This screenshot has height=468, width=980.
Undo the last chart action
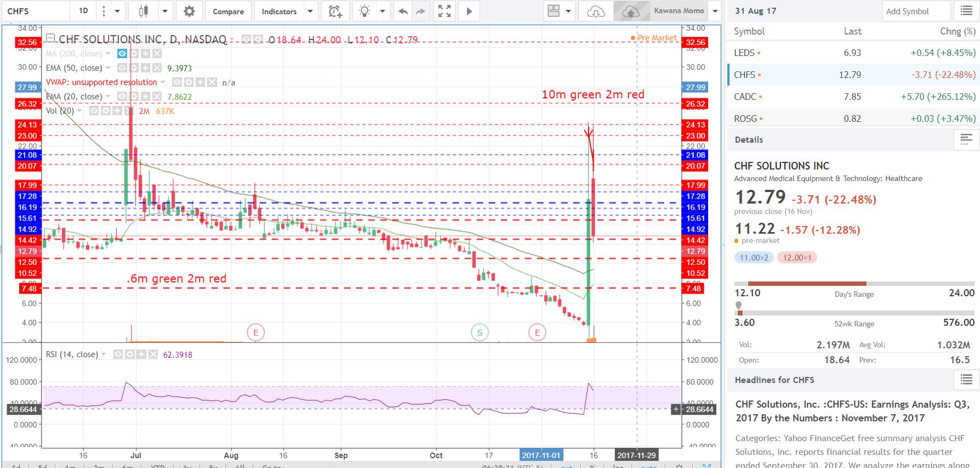coord(403,11)
